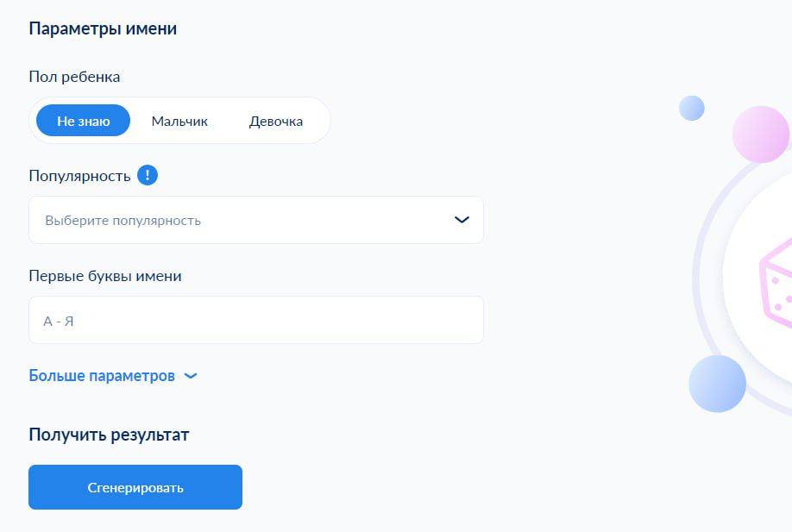Choose Девочка as the child's gender
792x532 pixels.
tap(276, 121)
